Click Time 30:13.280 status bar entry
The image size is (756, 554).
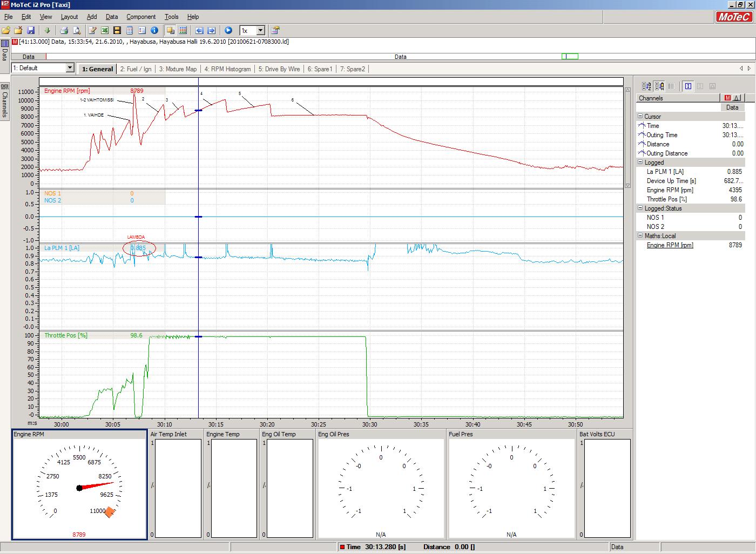tap(373, 547)
